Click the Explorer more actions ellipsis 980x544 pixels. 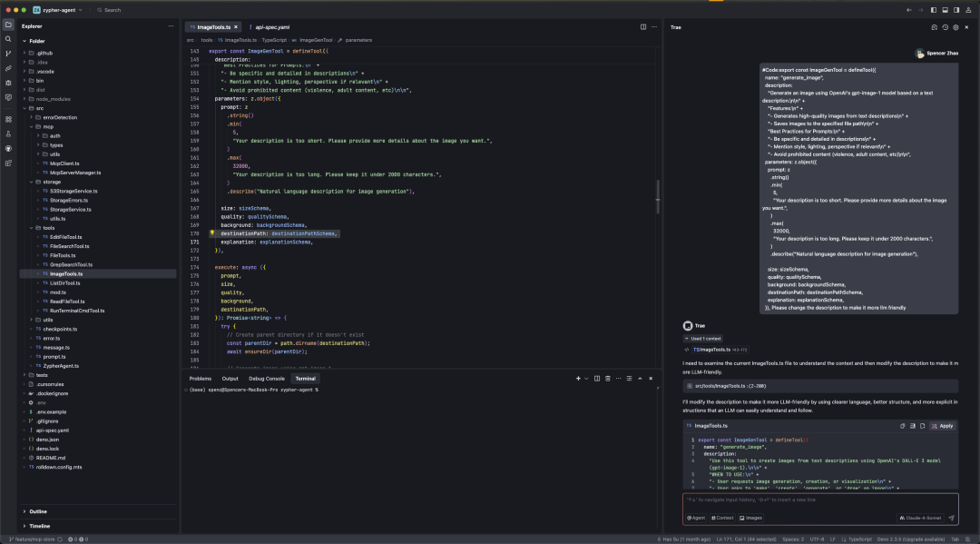point(171,26)
